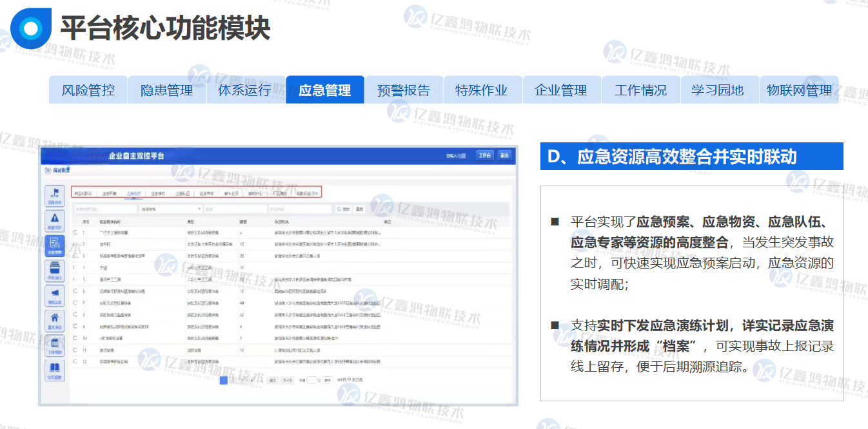Tick the checkbox for row 7

pyautogui.click(x=75, y=303)
